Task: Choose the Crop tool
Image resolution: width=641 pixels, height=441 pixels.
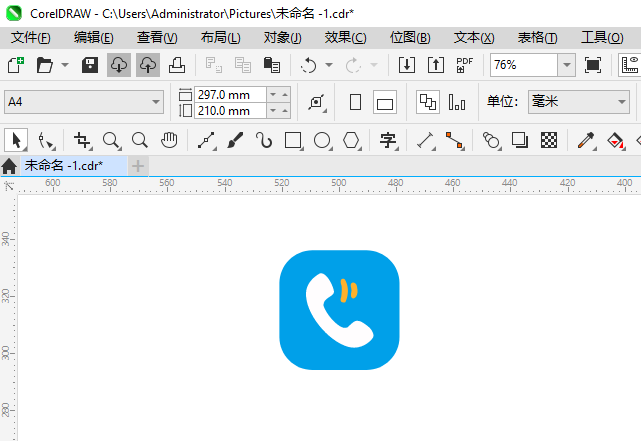Action: point(83,141)
